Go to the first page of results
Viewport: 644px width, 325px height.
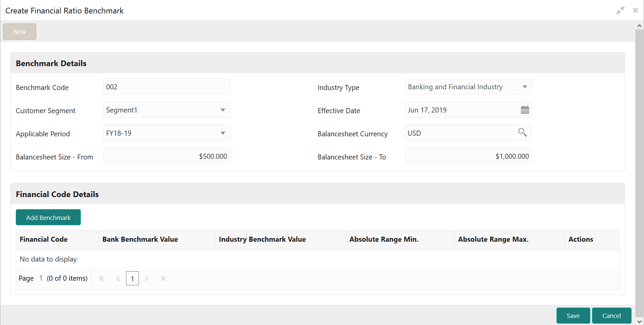pos(102,279)
